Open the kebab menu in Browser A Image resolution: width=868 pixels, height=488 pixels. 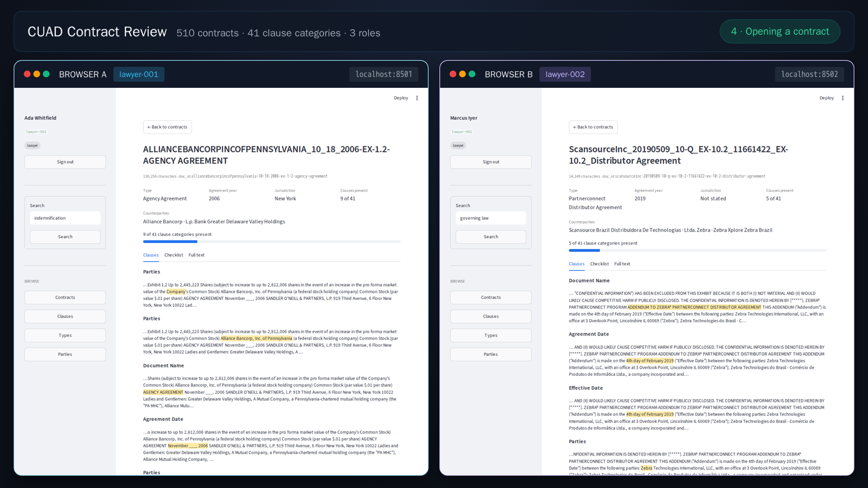tap(417, 98)
